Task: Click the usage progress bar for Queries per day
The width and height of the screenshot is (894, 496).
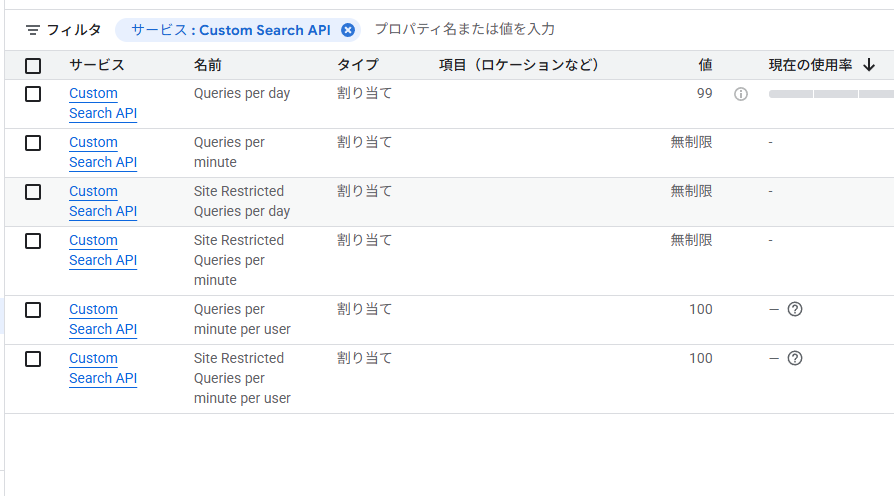Action: (x=831, y=94)
